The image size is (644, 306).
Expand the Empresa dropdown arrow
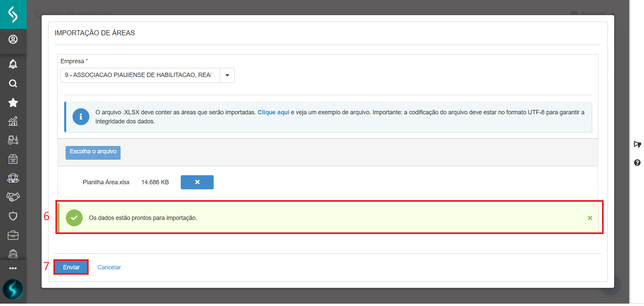coord(227,75)
